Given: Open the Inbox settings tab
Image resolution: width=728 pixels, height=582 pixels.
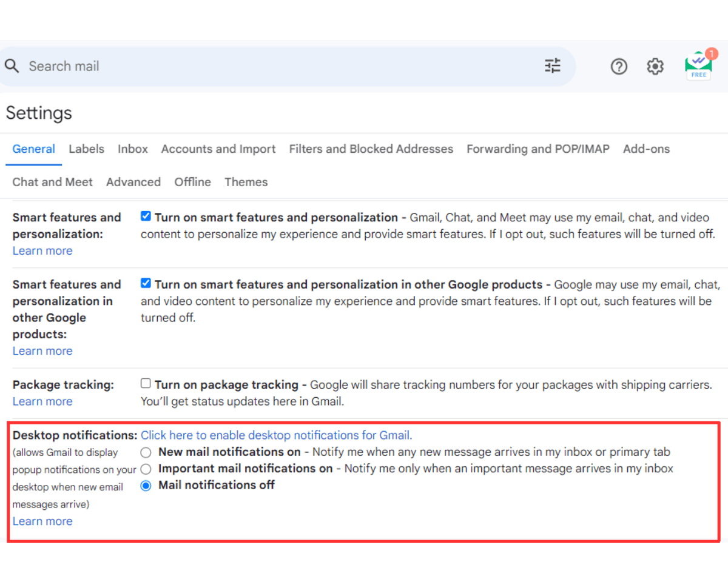Looking at the screenshot, I should tap(133, 149).
